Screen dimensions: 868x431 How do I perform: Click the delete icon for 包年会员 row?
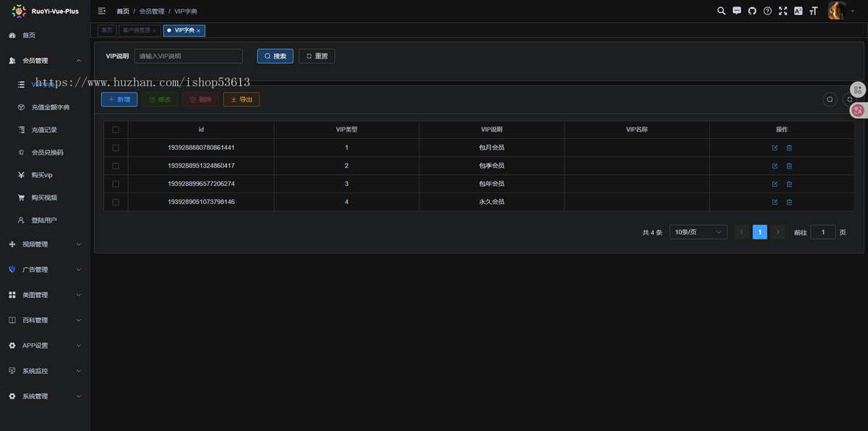click(789, 184)
